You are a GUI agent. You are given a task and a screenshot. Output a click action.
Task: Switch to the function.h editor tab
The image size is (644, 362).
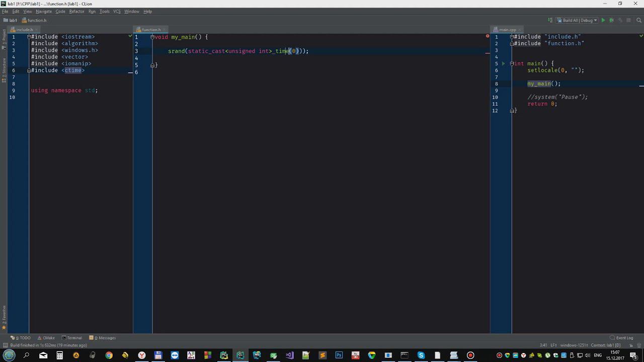tap(151, 30)
